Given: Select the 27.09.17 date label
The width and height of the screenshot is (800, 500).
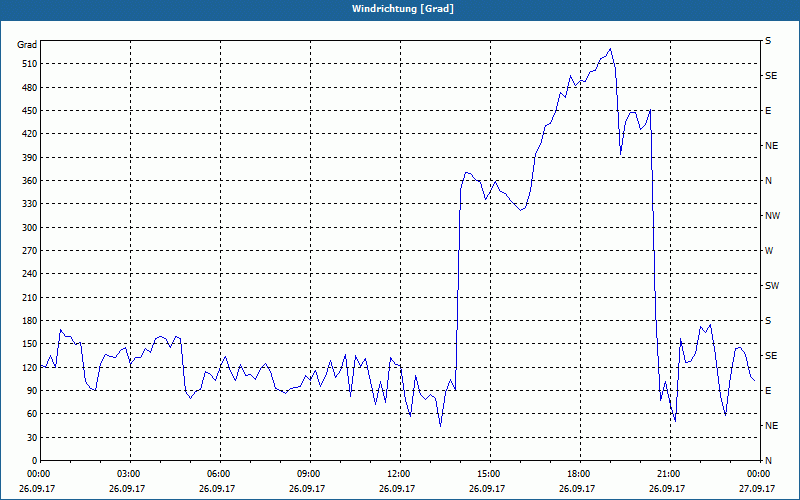Looking at the screenshot, I should (x=757, y=488).
